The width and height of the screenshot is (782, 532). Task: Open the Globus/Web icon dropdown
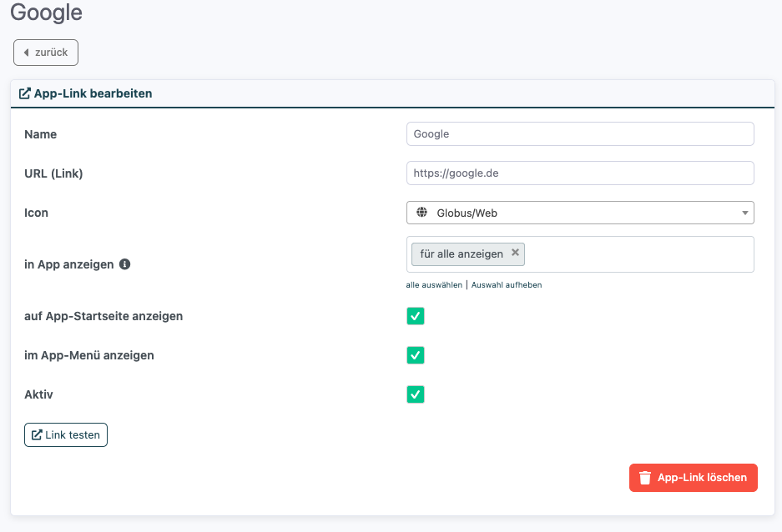click(580, 213)
